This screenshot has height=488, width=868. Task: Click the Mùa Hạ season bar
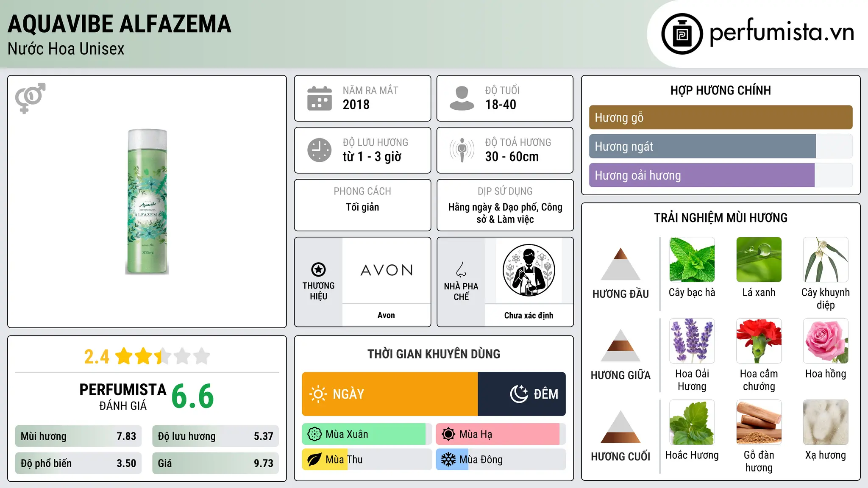click(x=501, y=434)
